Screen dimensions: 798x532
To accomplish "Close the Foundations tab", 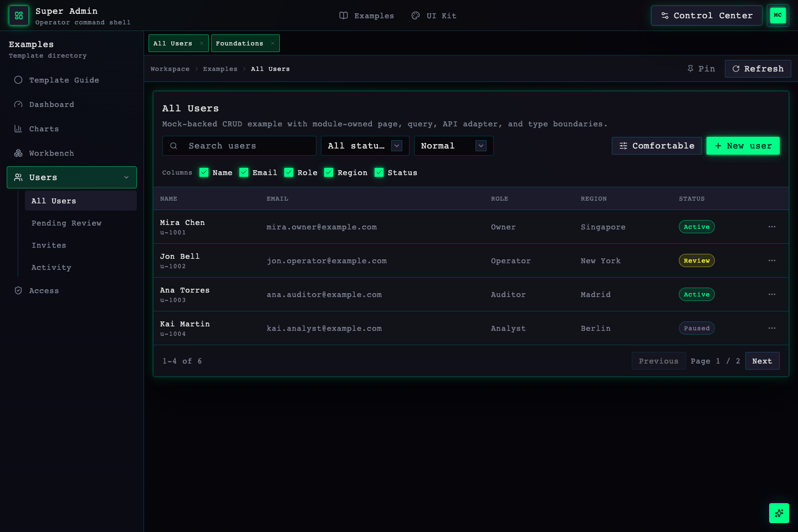I will [x=273, y=43].
